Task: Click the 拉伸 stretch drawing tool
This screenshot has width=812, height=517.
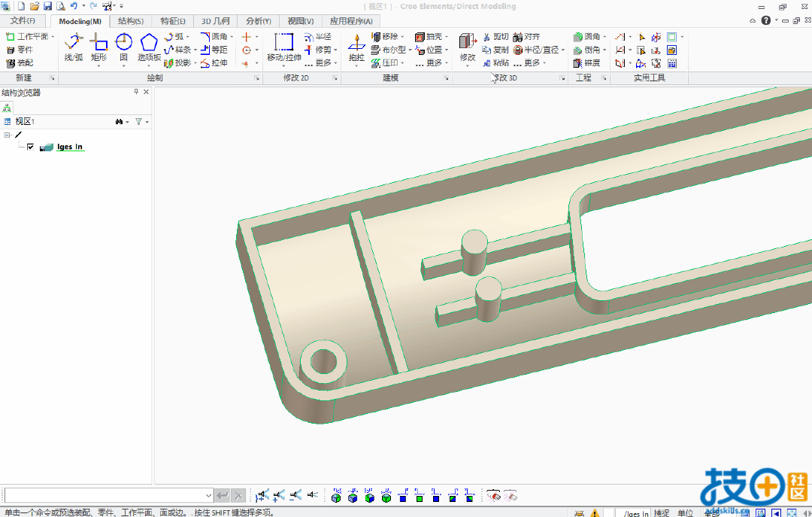Action: click(x=214, y=62)
